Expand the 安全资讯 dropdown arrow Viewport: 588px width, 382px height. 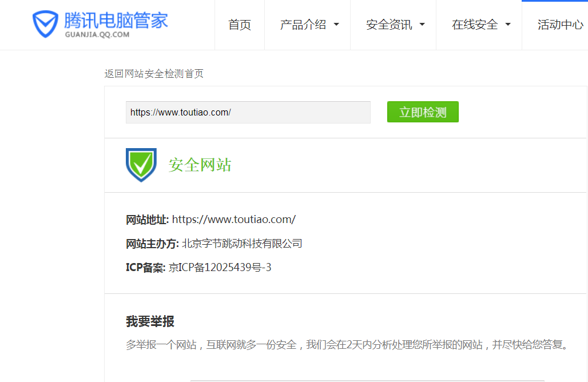point(422,25)
